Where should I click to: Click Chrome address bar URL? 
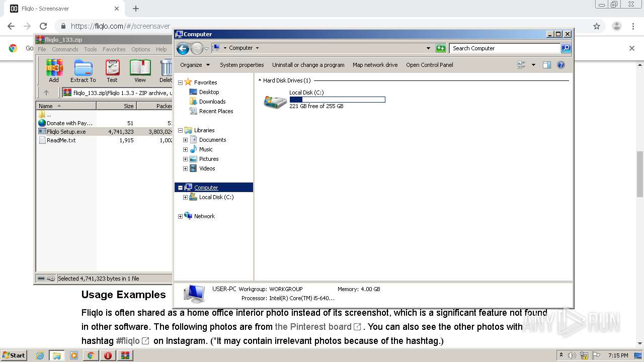[x=120, y=26]
